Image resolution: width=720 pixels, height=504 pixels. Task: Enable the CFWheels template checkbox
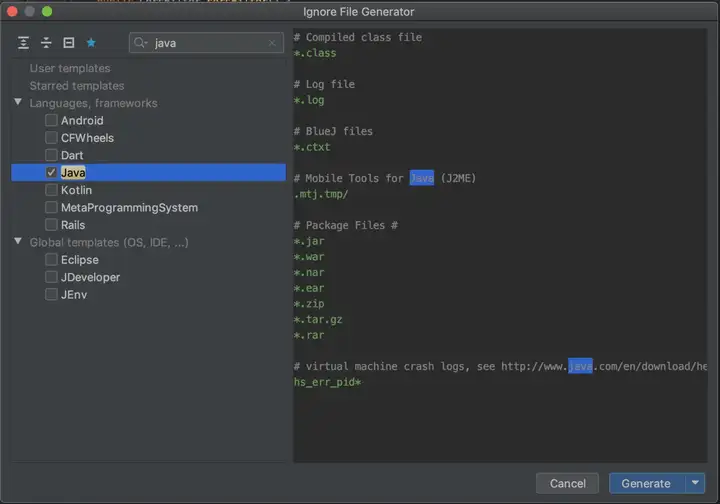51,138
